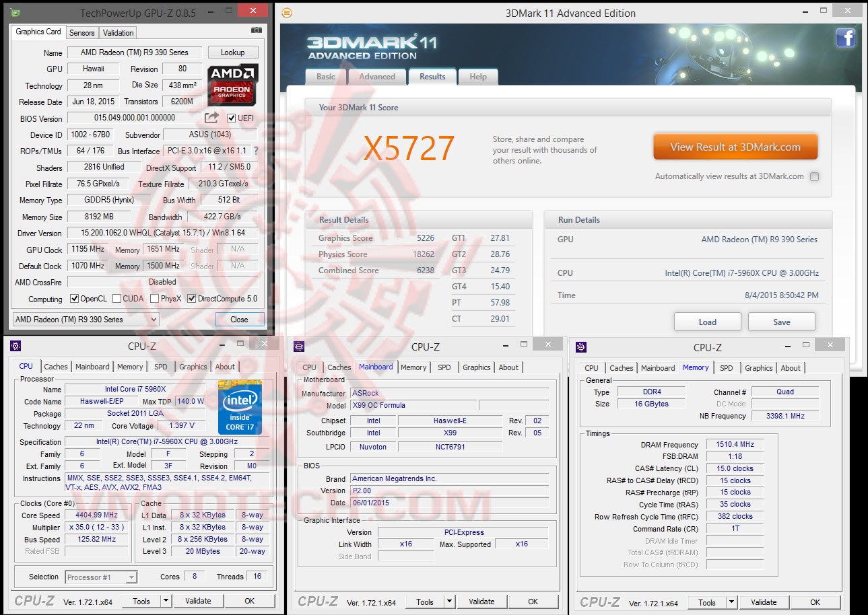
Task: Click the Graphics Score 5226 row
Action: click(376, 238)
